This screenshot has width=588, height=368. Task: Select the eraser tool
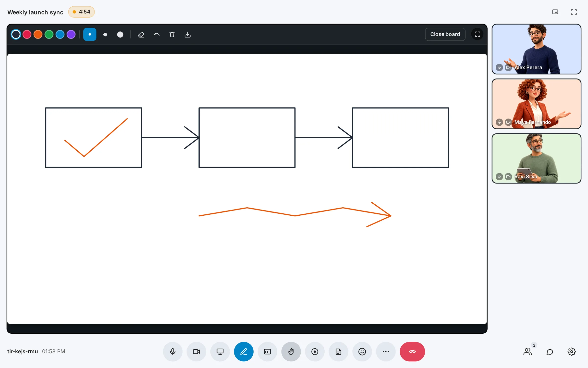point(141,35)
